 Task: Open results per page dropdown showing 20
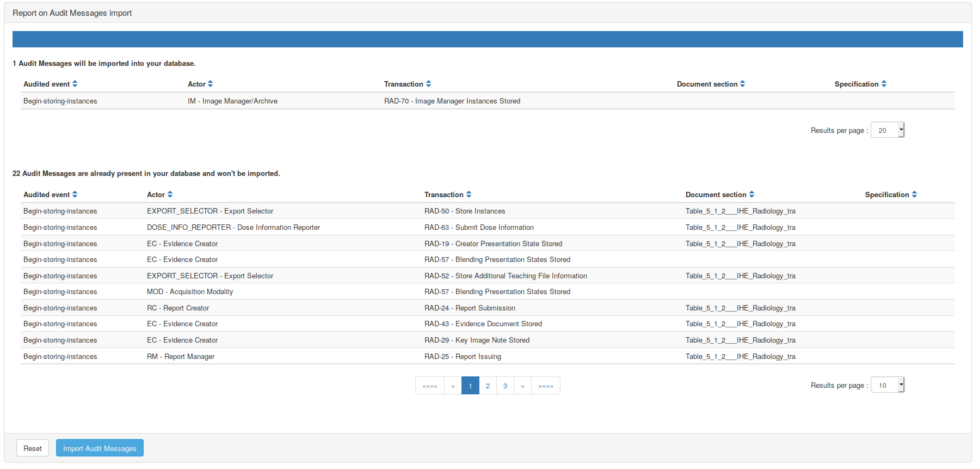pos(887,130)
